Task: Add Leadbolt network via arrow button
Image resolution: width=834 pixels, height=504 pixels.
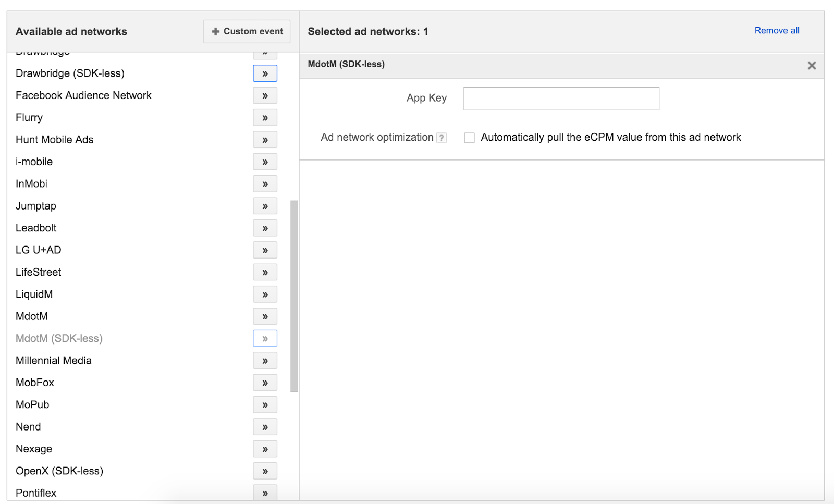Action: tap(265, 228)
